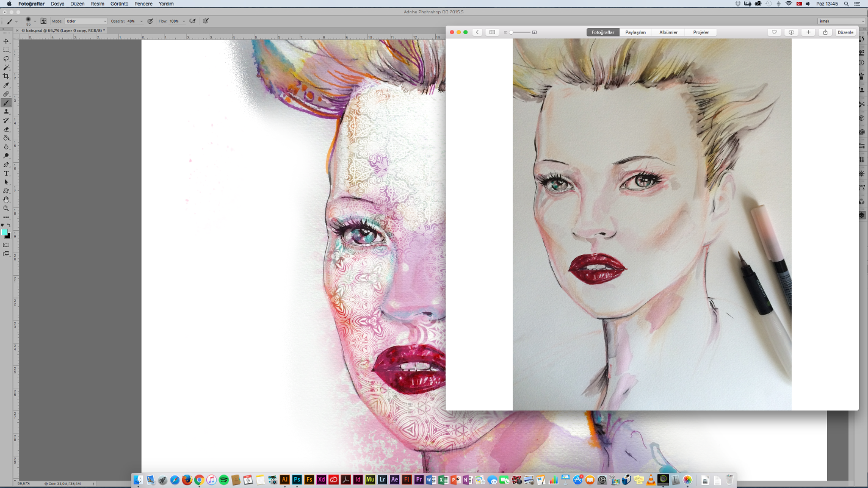This screenshot has width=868, height=488.
Task: Select the Healing Brush tool
Action: click(6, 94)
